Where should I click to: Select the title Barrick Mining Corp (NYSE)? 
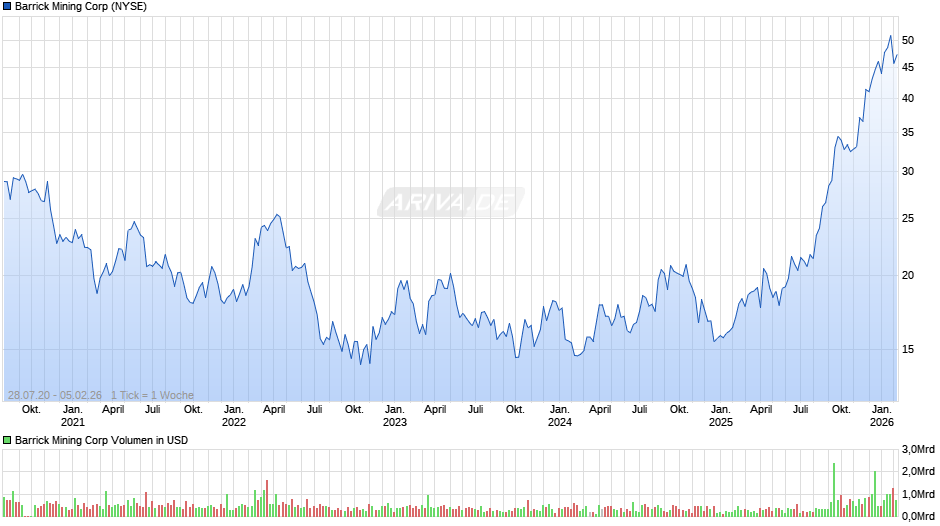(x=81, y=7)
